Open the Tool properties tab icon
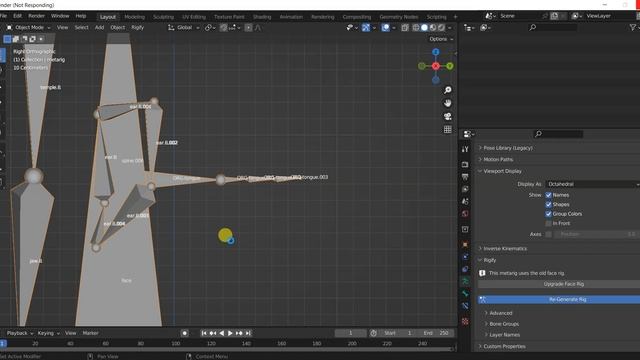This screenshot has width=640, height=360. (465, 149)
